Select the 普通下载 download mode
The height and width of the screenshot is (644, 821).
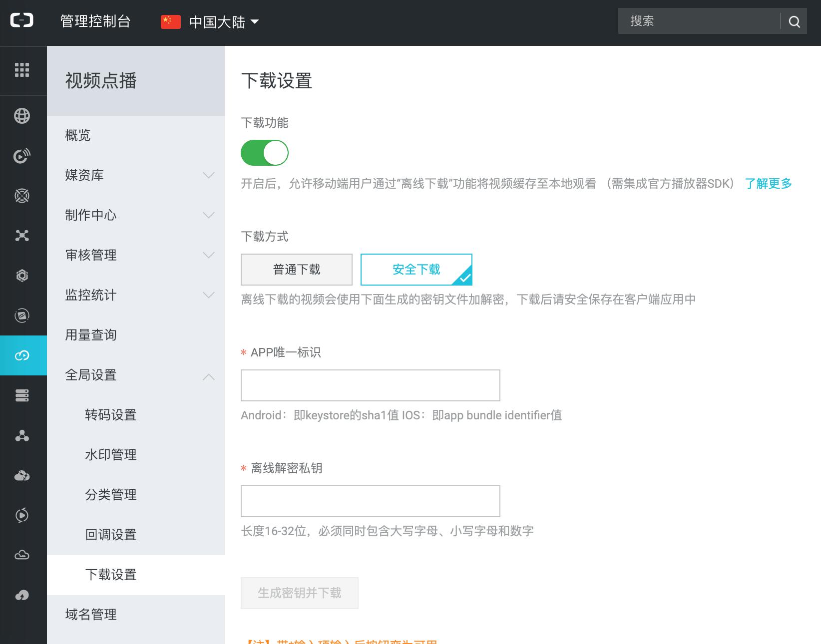[x=296, y=269]
